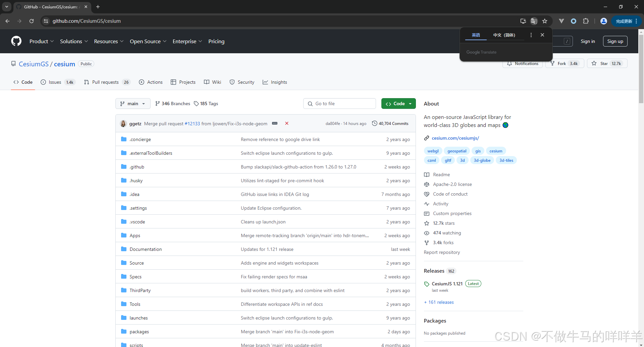644x347 pixels.
Task: Open the Chrome profile avatar icon
Action: 604,21
